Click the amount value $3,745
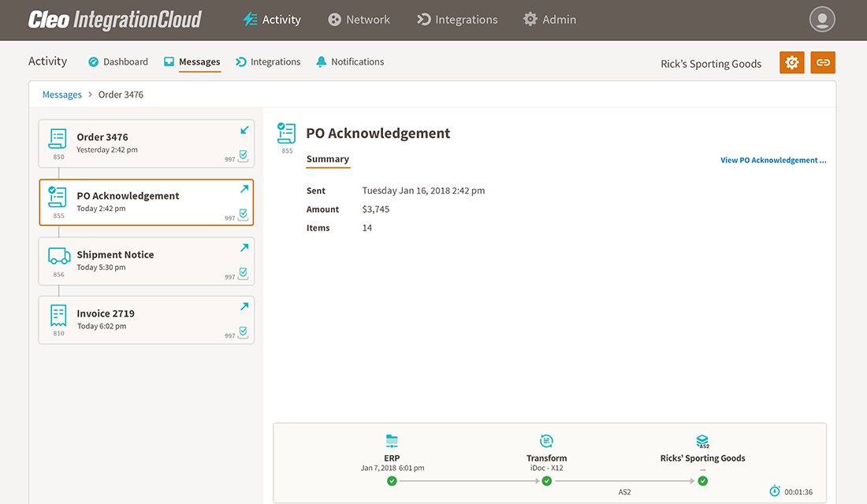 (376, 209)
